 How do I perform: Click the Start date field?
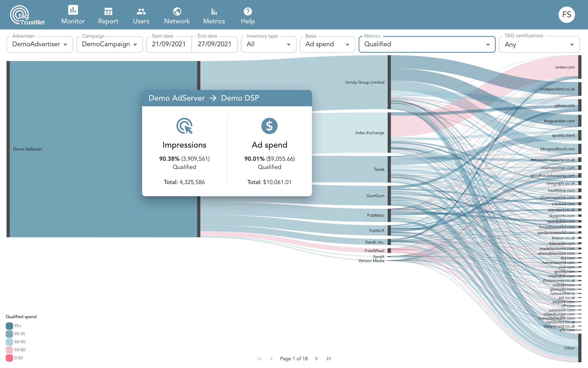[x=169, y=44]
